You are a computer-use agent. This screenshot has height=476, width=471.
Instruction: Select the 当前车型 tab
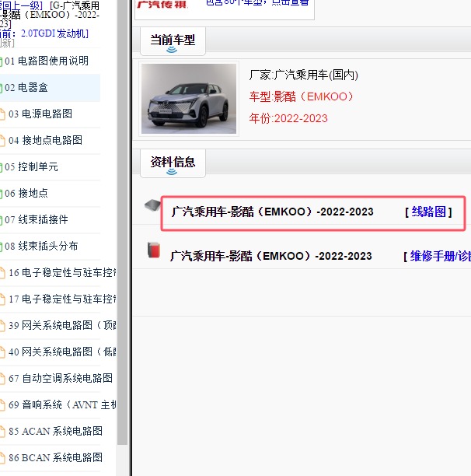[x=173, y=41]
